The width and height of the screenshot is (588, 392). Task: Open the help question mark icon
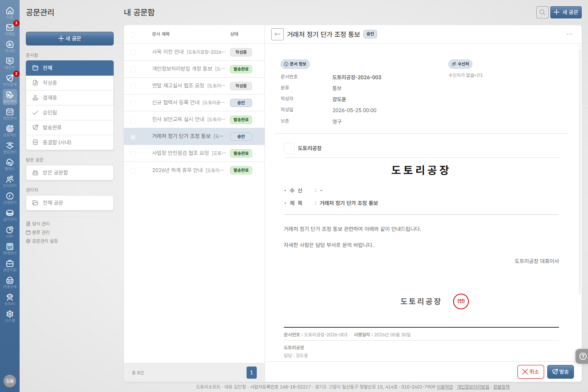(x=583, y=356)
